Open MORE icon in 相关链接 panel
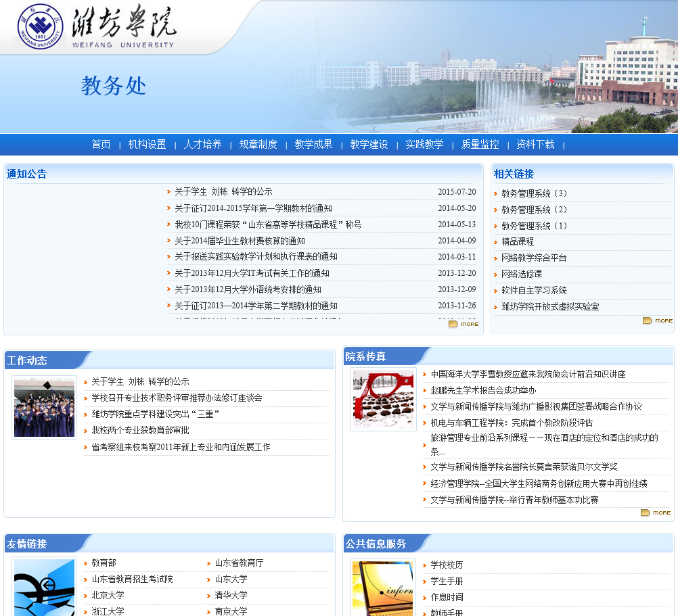This screenshot has height=616, width=678. click(x=658, y=321)
